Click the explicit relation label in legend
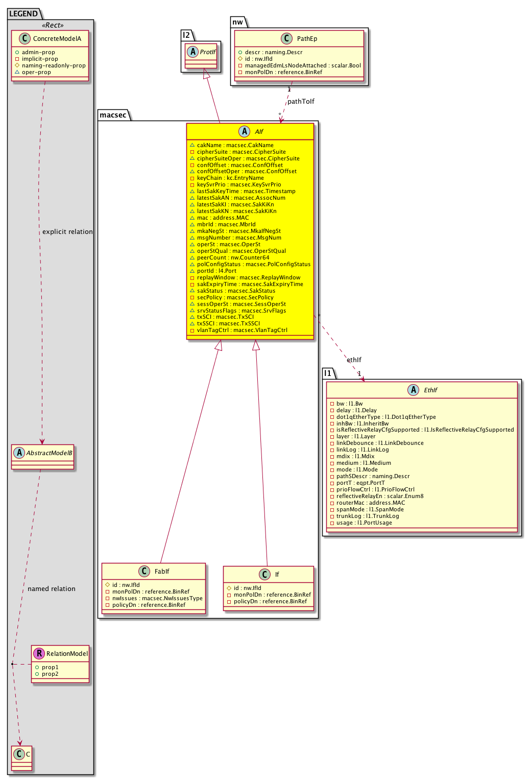Screen dimensions: 532x780 point(67,232)
